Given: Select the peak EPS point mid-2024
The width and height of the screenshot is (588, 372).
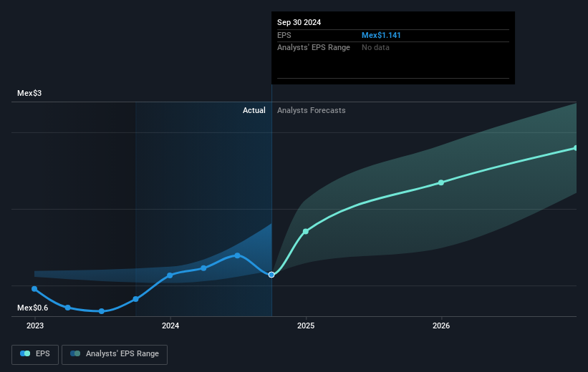Looking at the screenshot, I should tap(237, 255).
